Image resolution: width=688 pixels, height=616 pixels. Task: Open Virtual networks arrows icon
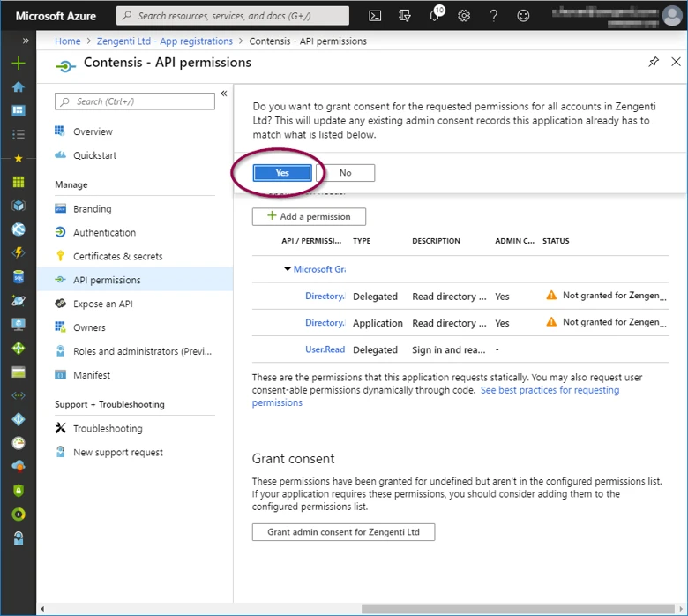[x=19, y=395]
